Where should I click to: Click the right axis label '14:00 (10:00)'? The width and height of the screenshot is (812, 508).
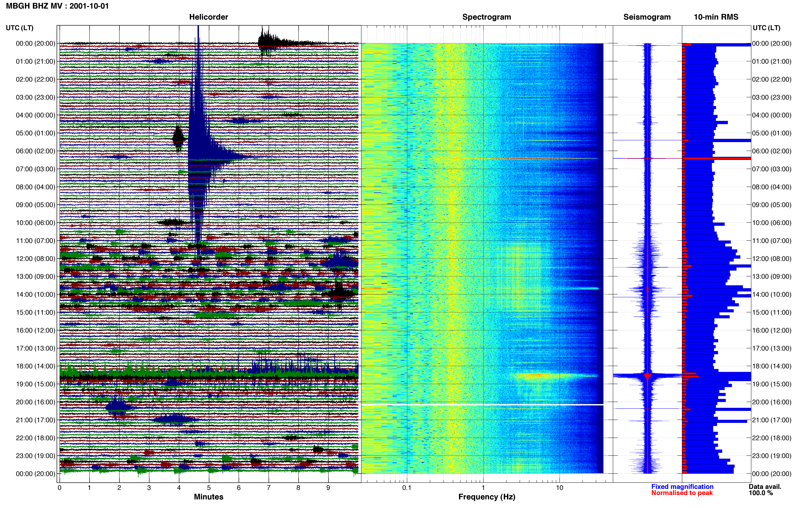click(x=771, y=294)
